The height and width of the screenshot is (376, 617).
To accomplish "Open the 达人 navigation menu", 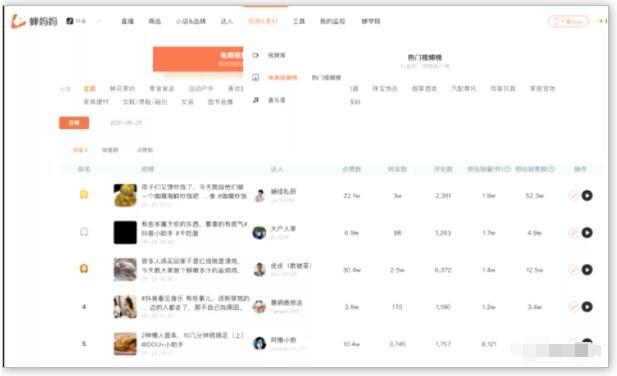I will pyautogui.click(x=227, y=21).
